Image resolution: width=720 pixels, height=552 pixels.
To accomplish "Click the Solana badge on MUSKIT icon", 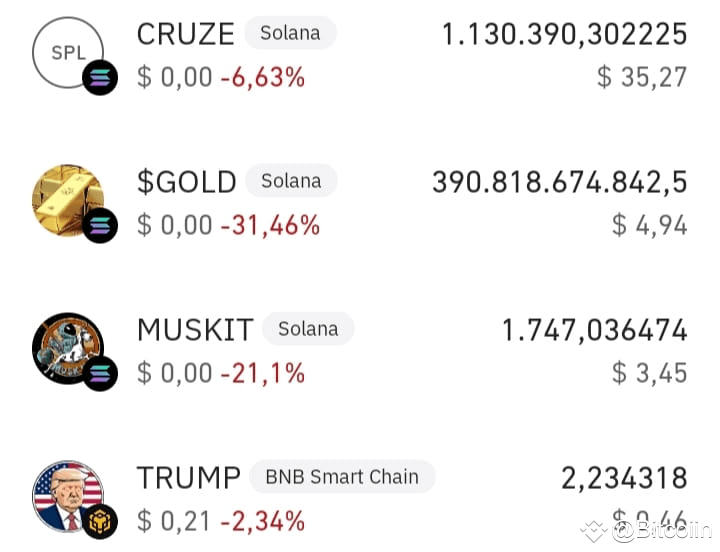I will point(100,373).
